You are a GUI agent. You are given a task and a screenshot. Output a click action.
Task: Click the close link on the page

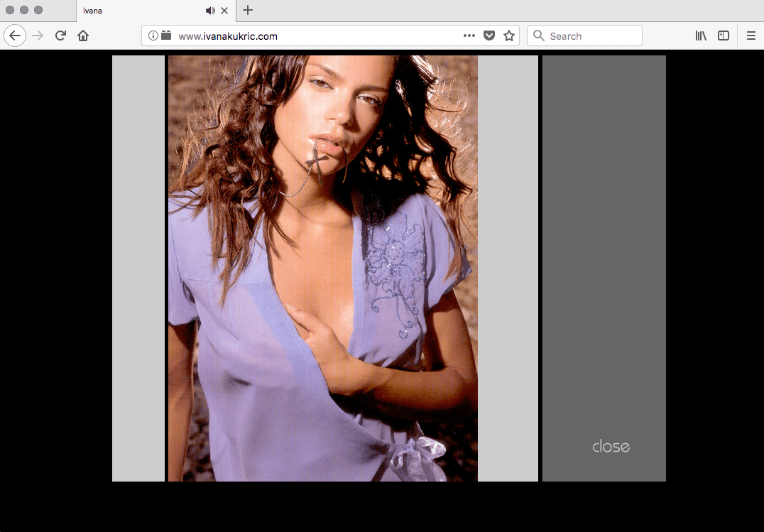pyautogui.click(x=611, y=447)
